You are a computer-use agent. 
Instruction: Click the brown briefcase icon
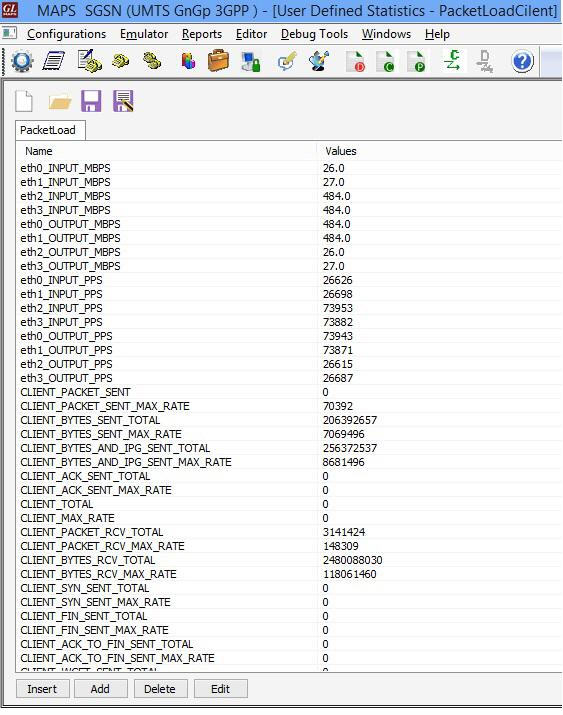pos(218,61)
